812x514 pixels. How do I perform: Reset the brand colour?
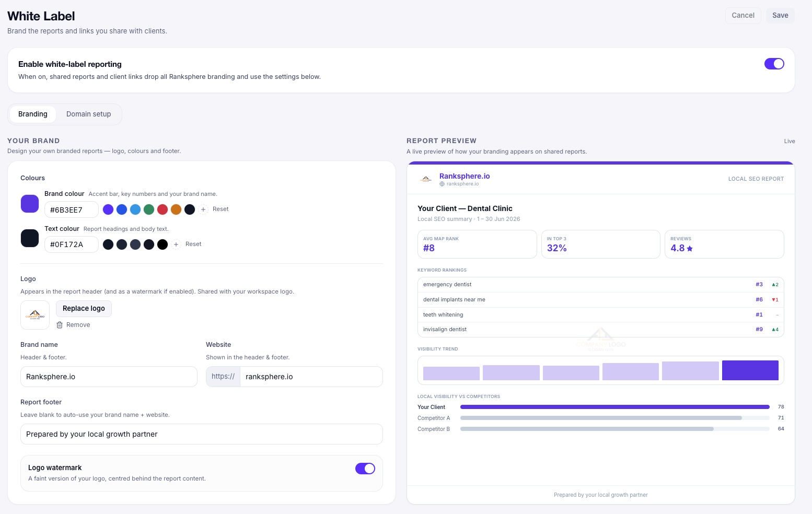[221, 209]
